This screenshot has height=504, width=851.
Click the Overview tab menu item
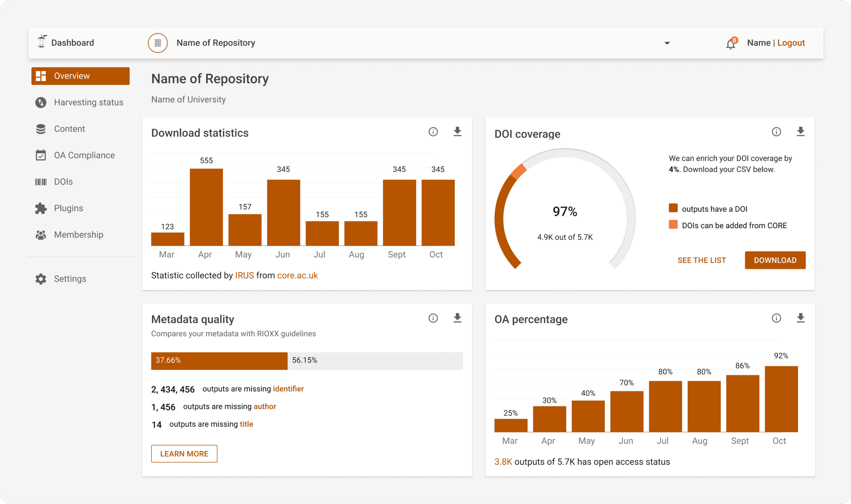[82, 76]
